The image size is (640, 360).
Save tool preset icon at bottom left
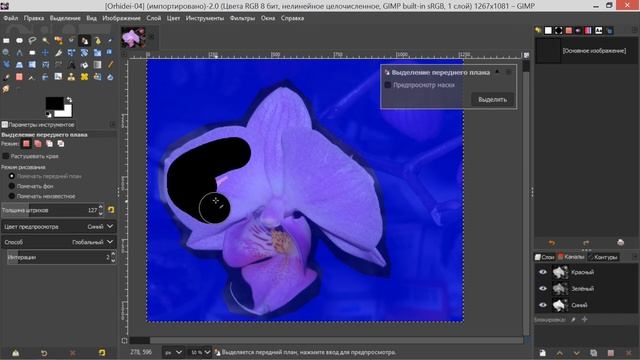16,353
